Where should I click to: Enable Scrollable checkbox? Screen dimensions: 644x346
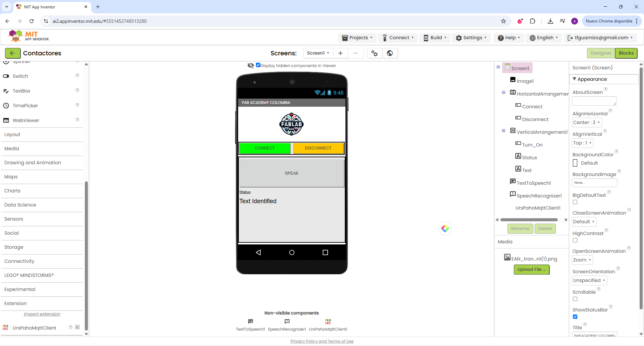pyautogui.click(x=575, y=299)
